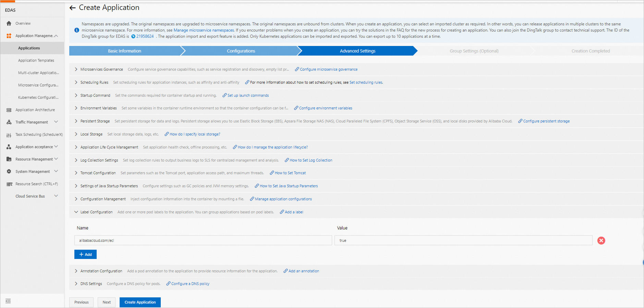Open the Set up launch commands link
644x308 pixels.
[x=248, y=95]
